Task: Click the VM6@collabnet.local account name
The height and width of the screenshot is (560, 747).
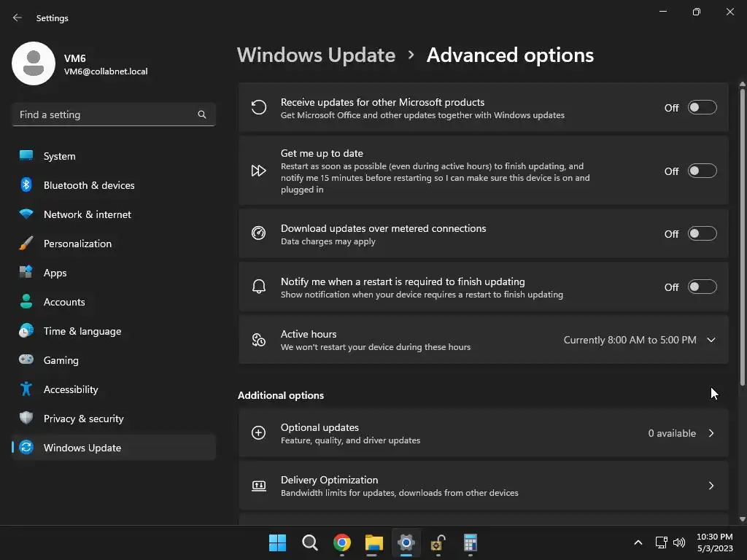Action: point(106,71)
